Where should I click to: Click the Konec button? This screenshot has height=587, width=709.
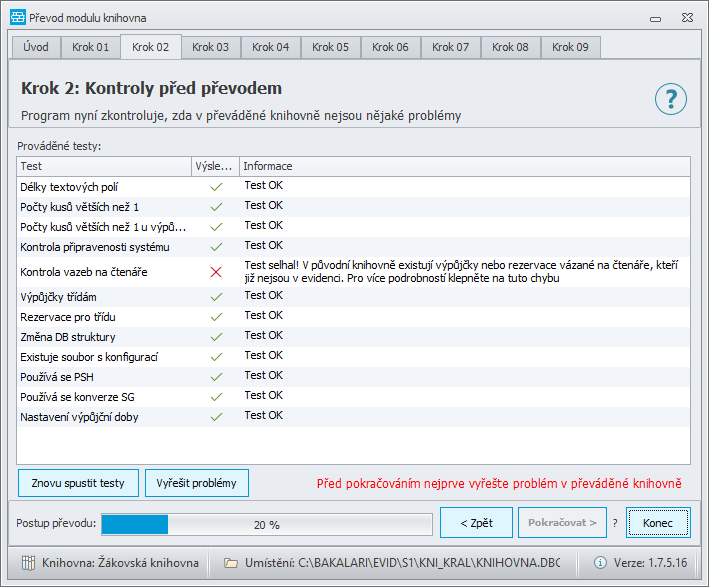[658, 523]
